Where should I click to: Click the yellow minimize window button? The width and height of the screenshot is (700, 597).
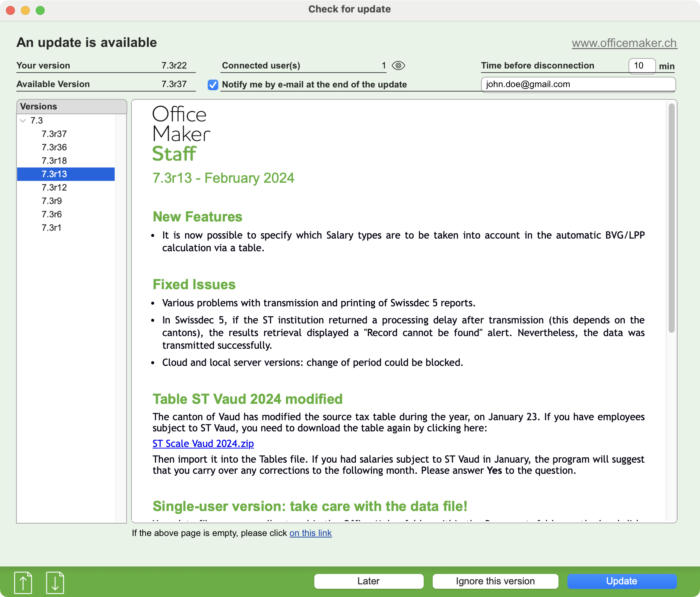click(x=25, y=10)
